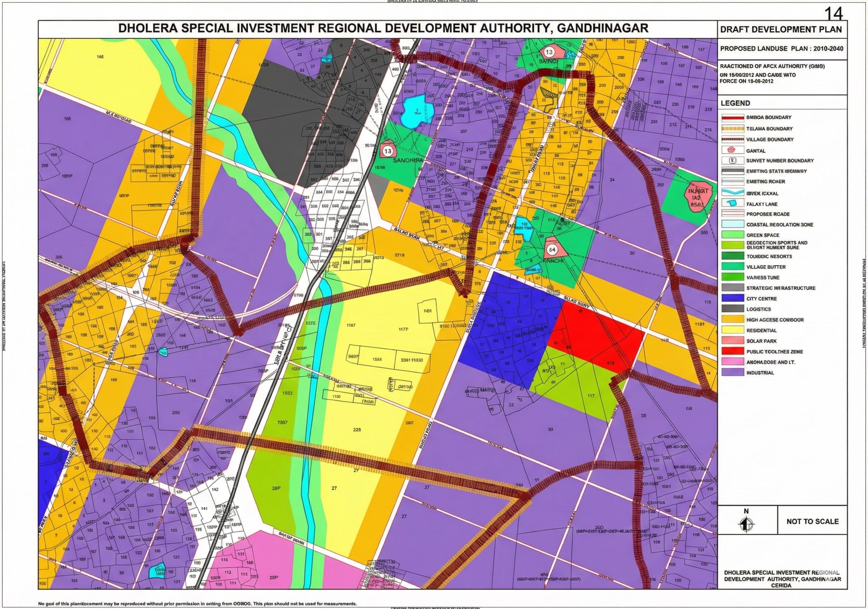Click the pink marker numbered 64 on map
868x609 pixels.
[x=552, y=250]
